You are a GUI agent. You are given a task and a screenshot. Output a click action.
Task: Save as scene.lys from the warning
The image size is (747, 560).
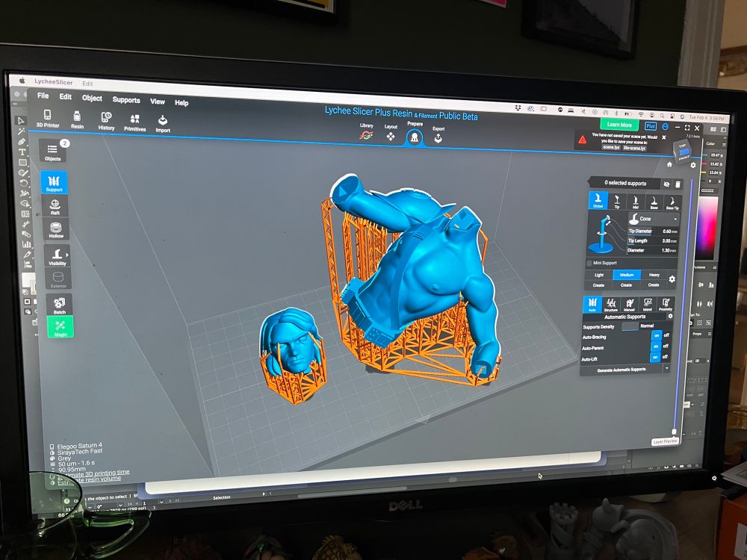(x=611, y=148)
